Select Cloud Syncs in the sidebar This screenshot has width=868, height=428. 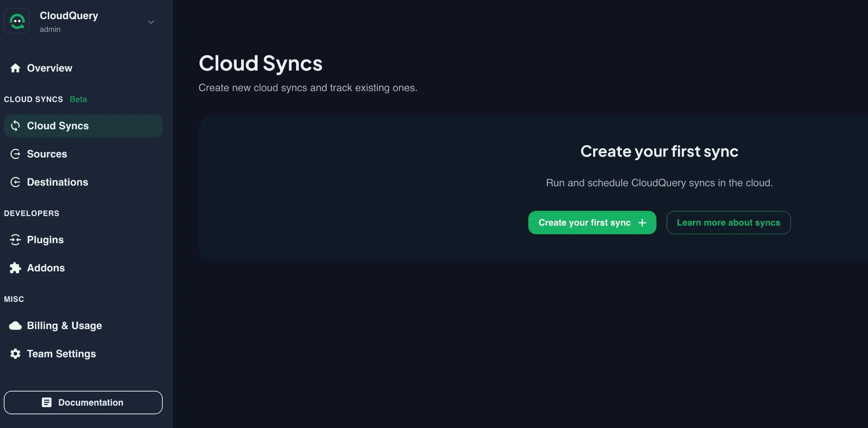[x=83, y=126]
